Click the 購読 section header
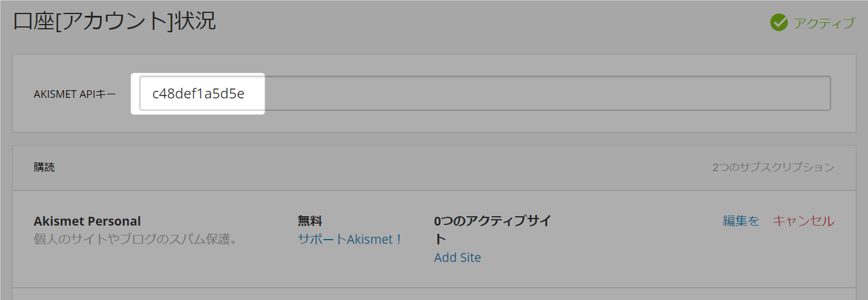868x300 pixels. [44, 168]
